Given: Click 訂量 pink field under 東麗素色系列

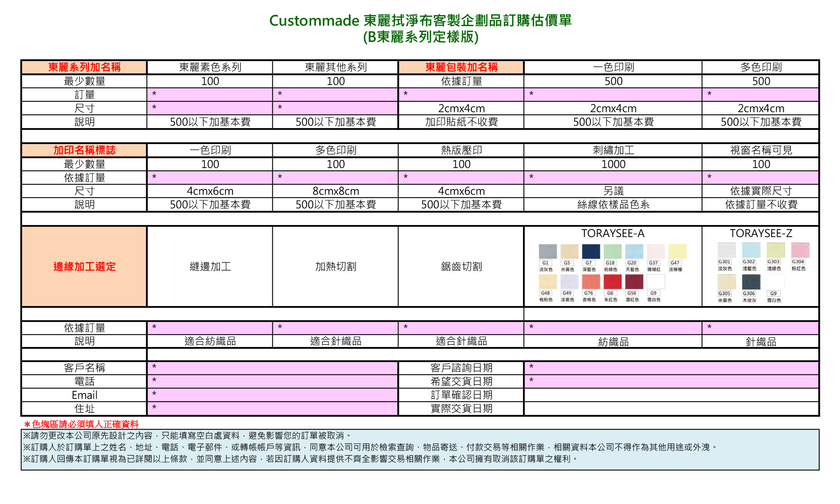Looking at the screenshot, I should tap(210, 95).
